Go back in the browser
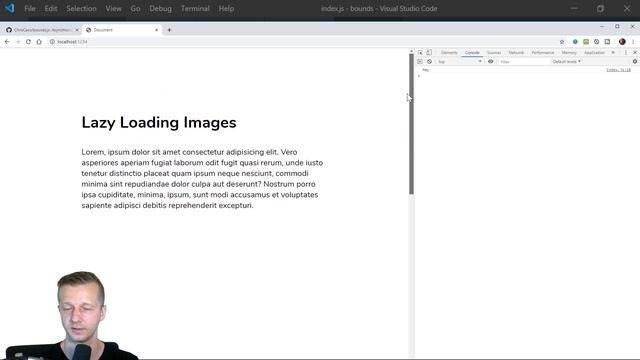 7,42
